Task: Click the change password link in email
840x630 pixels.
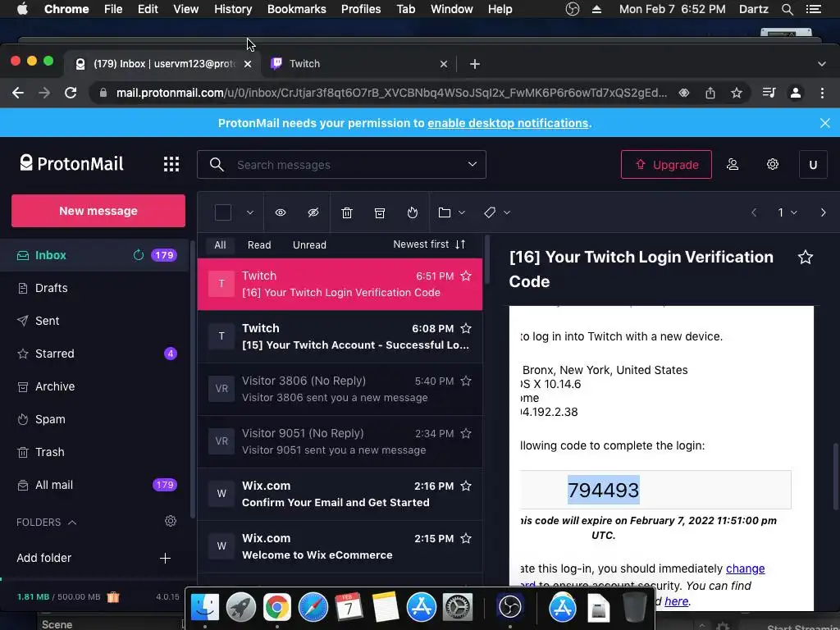Action: [x=745, y=568]
